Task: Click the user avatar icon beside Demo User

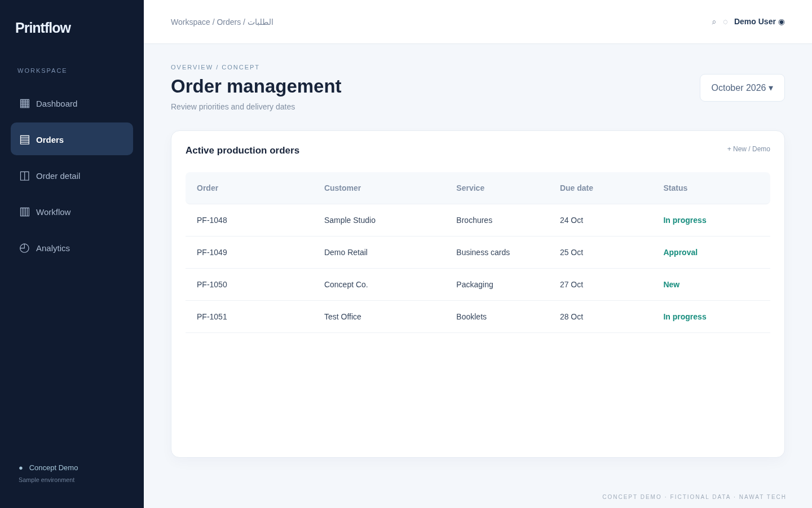Action: click(x=782, y=21)
